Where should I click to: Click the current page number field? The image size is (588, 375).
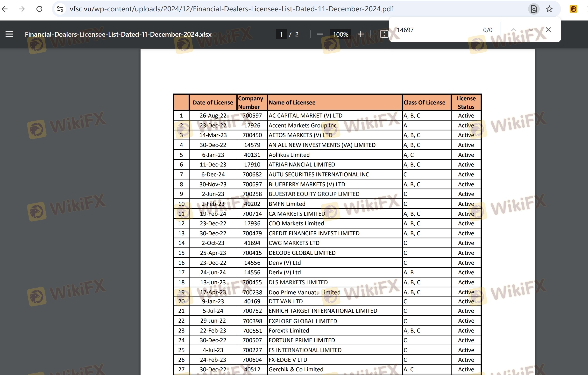point(281,34)
